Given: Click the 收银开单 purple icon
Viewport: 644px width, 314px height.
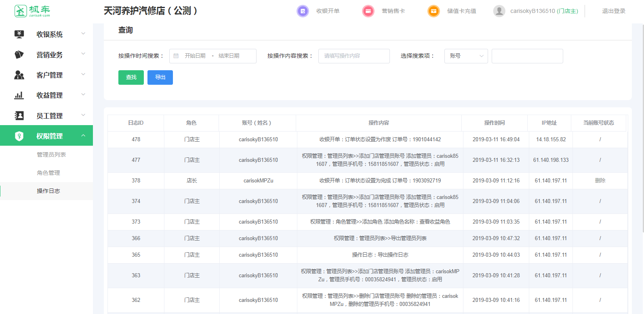Looking at the screenshot, I should [303, 11].
